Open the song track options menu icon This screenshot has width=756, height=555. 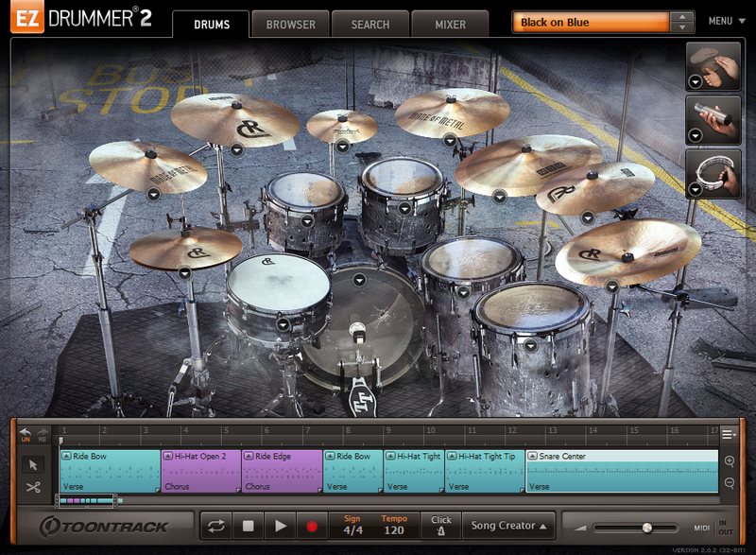tap(729, 435)
